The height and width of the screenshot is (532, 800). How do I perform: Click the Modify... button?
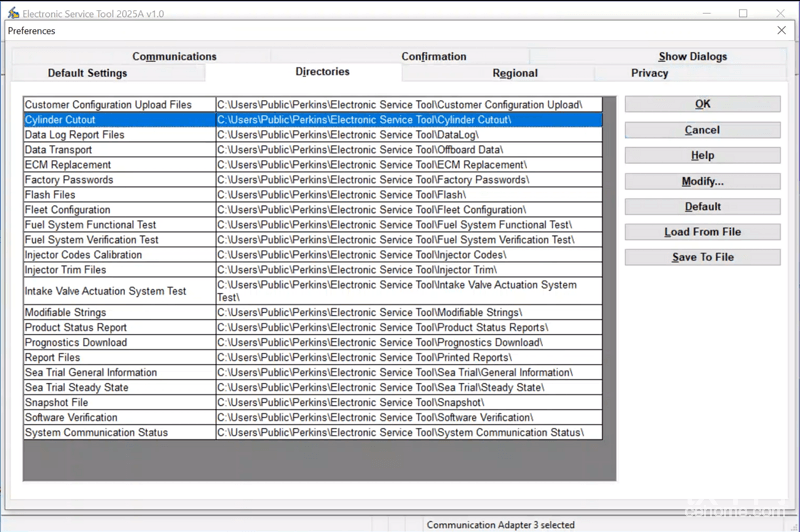point(702,181)
